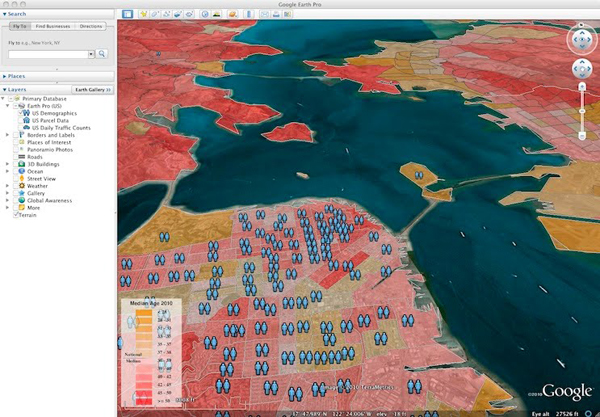Check the Panoramio Photos checkbox
Image resolution: width=600 pixels, height=417 pixels.
(x=16, y=150)
